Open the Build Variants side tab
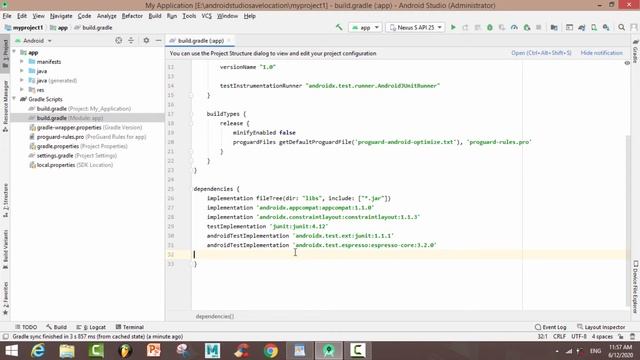This screenshot has width=640, height=360. click(5, 249)
